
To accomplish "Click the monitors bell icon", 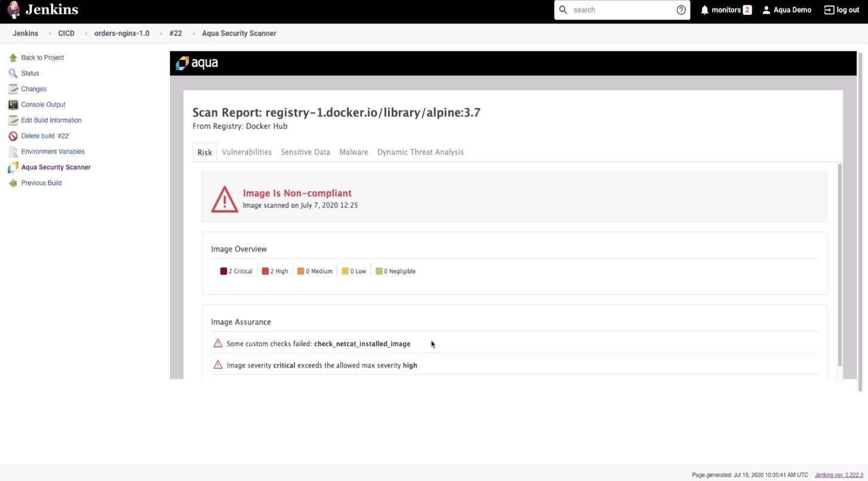I will [704, 10].
